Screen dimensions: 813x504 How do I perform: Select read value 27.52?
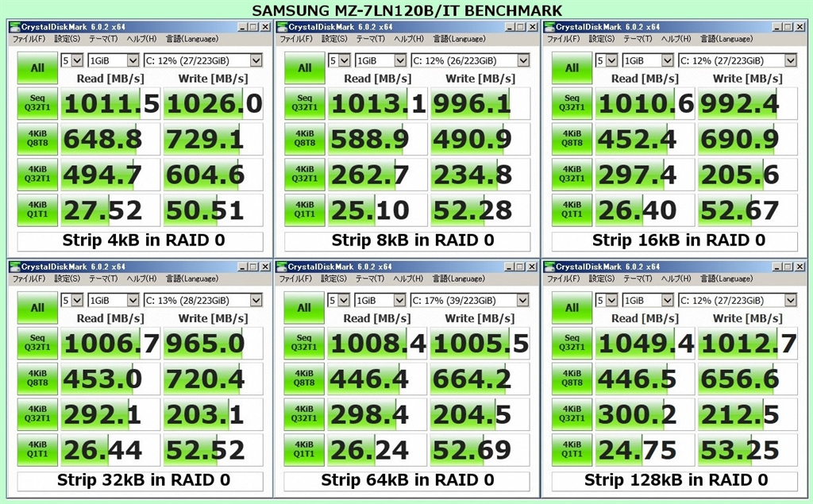[x=110, y=210]
